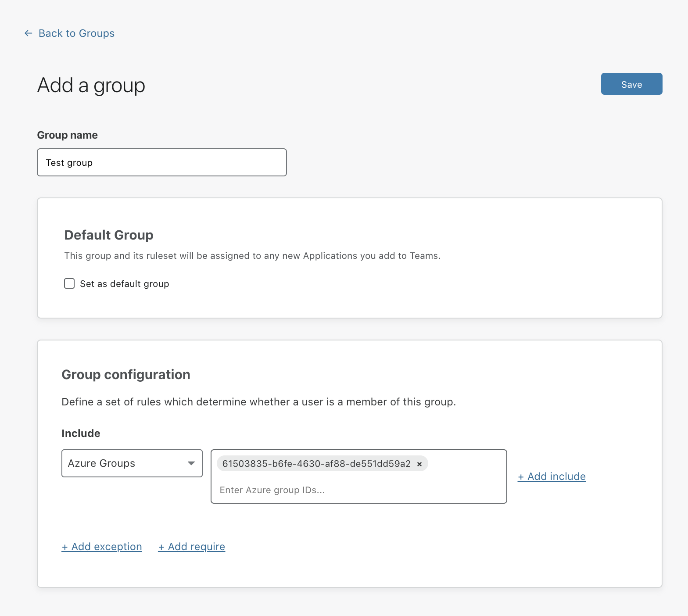Click the 'Set as default group' label text
Screen dimensions: 688x616
[x=124, y=284]
